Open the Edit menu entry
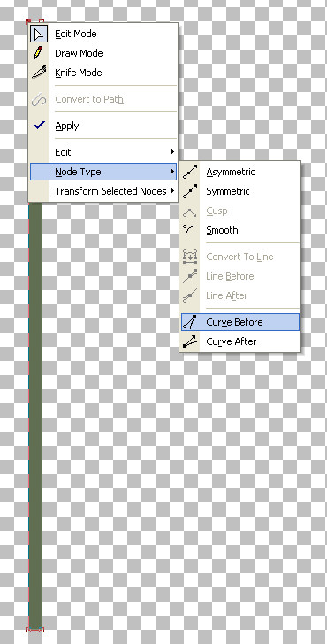This screenshot has height=644, width=327. click(103, 152)
